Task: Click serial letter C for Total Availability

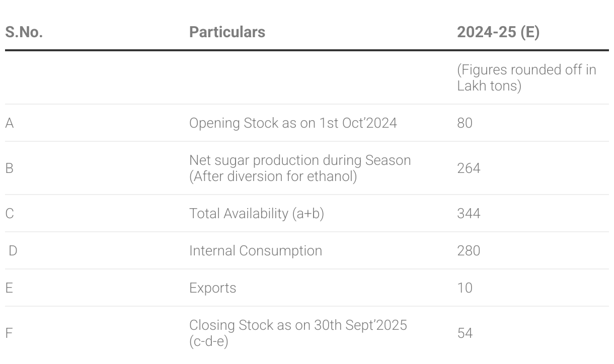Action: point(9,213)
